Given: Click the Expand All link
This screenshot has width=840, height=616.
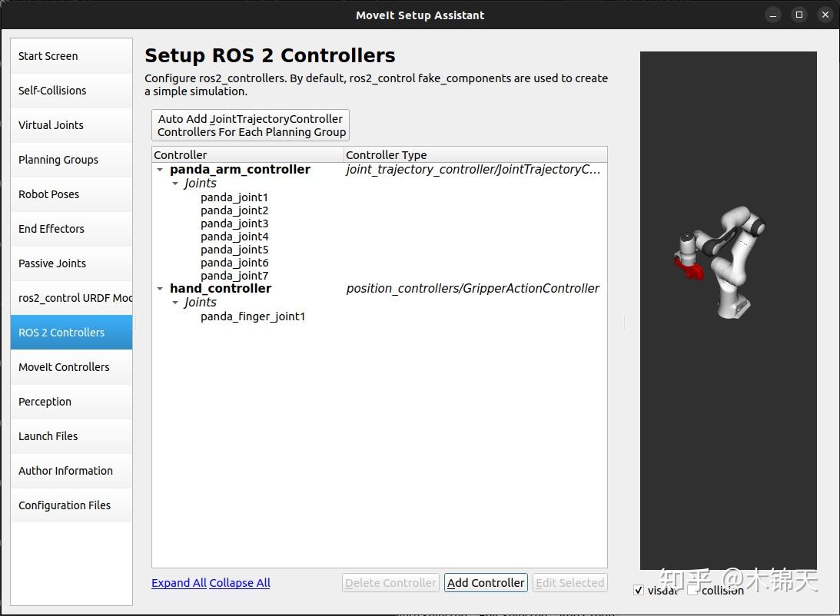Looking at the screenshot, I should [178, 583].
